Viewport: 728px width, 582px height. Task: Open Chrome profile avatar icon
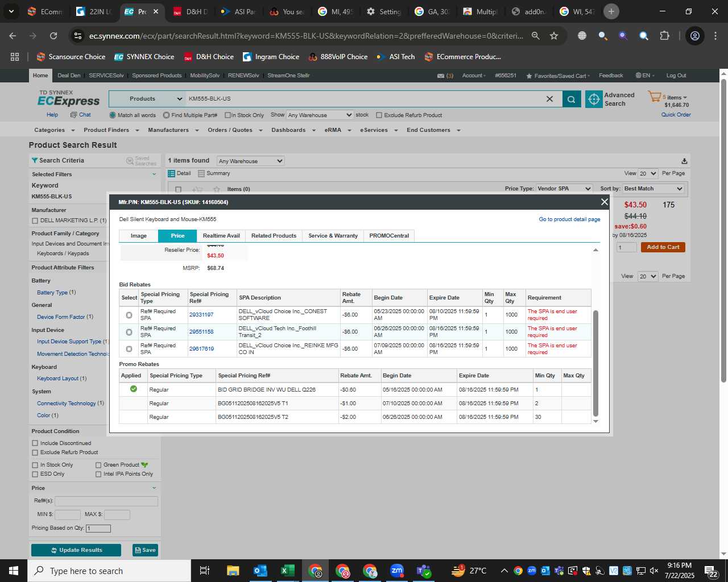(695, 36)
